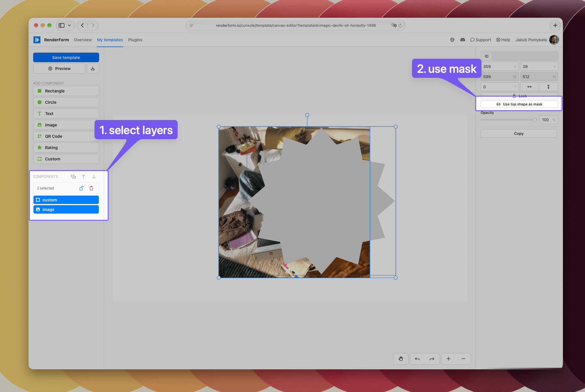Toggle the unlock icon for 2 selected

point(81,188)
